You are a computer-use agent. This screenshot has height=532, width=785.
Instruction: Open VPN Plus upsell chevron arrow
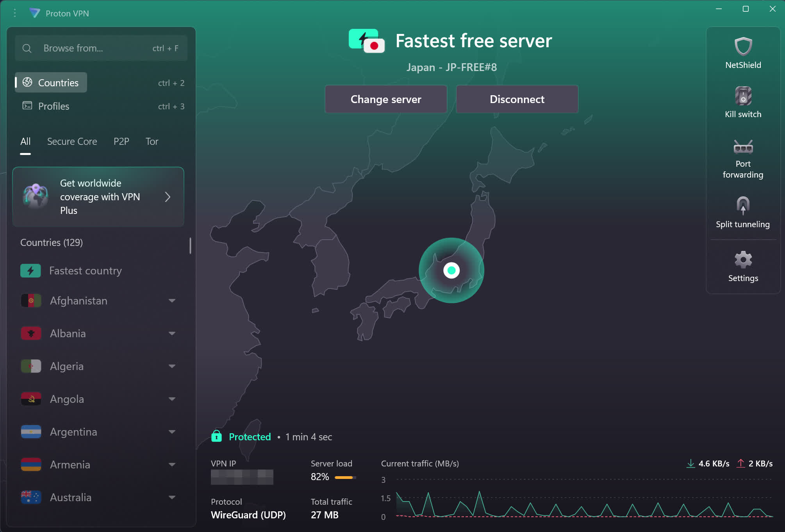168,197
